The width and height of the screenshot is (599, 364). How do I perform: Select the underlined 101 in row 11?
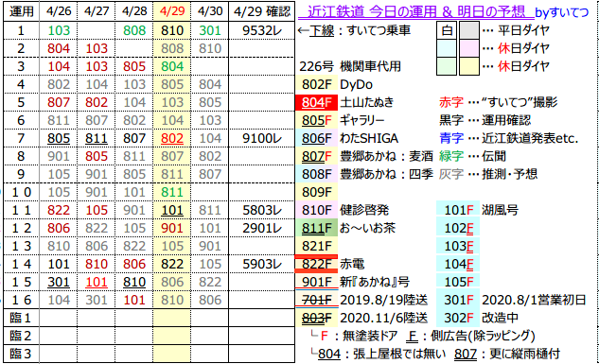tap(172, 210)
